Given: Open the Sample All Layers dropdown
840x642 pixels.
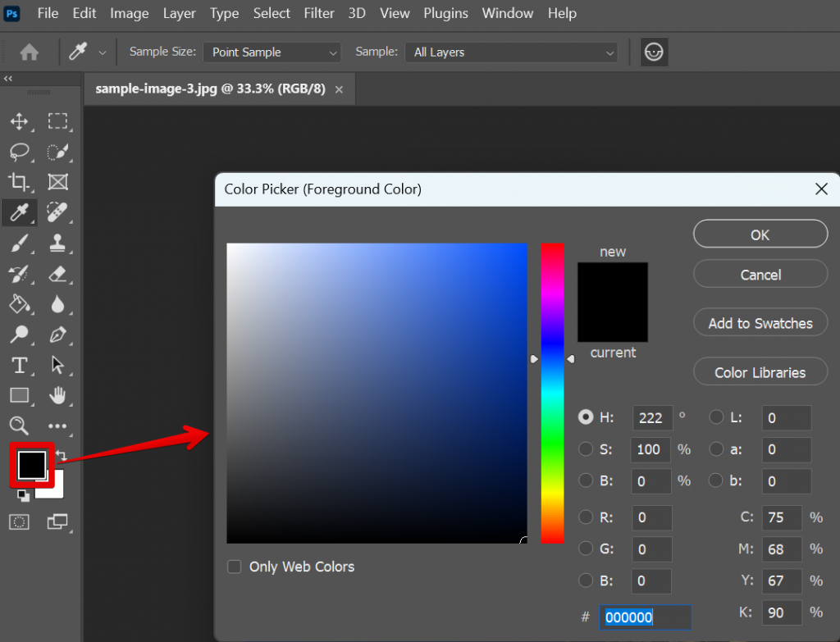Looking at the screenshot, I should click(511, 52).
